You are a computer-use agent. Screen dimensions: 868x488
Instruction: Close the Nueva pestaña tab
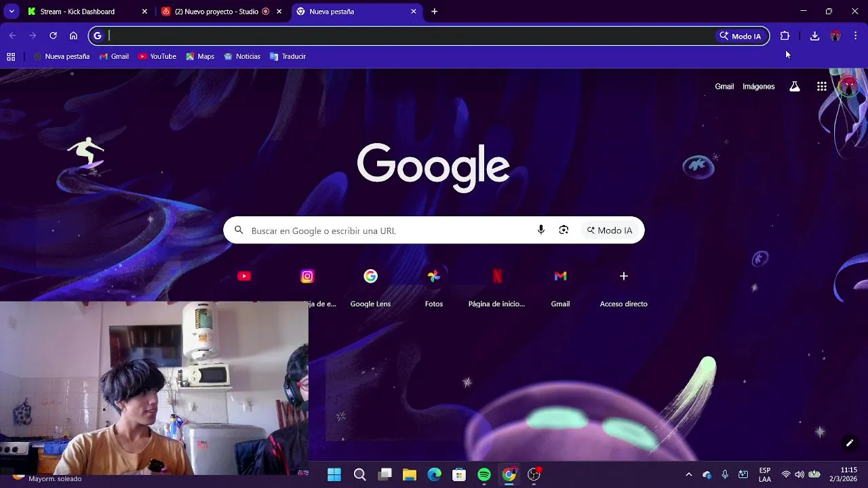point(414,12)
